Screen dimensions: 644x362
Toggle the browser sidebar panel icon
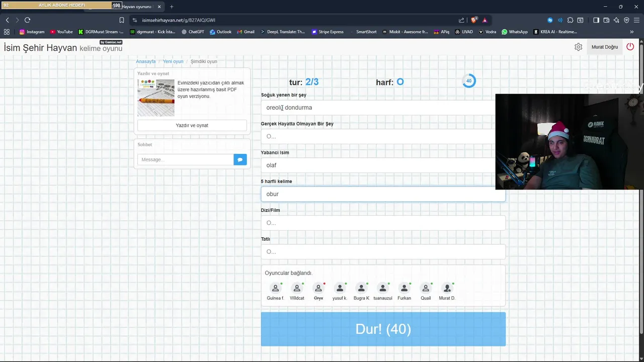tap(596, 20)
